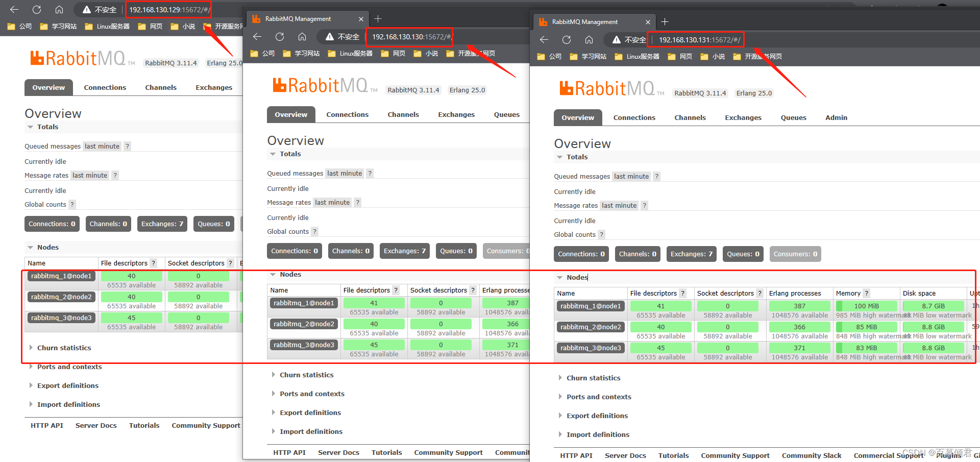Open rabbitmq_1@node1 in right window

click(591, 306)
